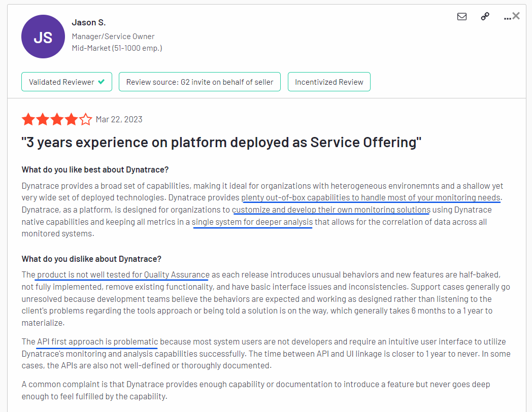Click the first filled rating star
The image size is (532, 412).
[28, 119]
